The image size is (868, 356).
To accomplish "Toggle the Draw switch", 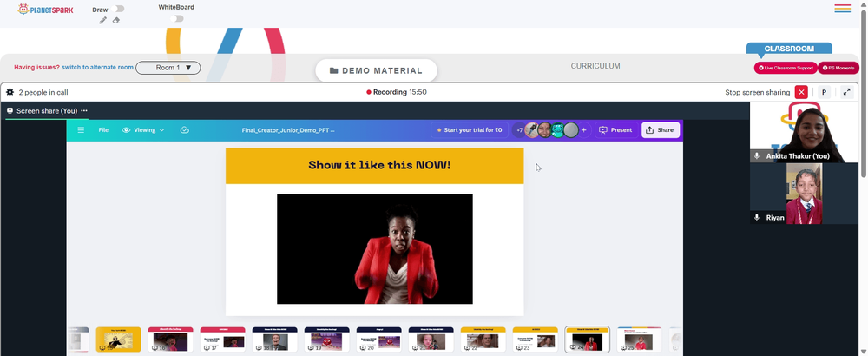I will tap(117, 9).
